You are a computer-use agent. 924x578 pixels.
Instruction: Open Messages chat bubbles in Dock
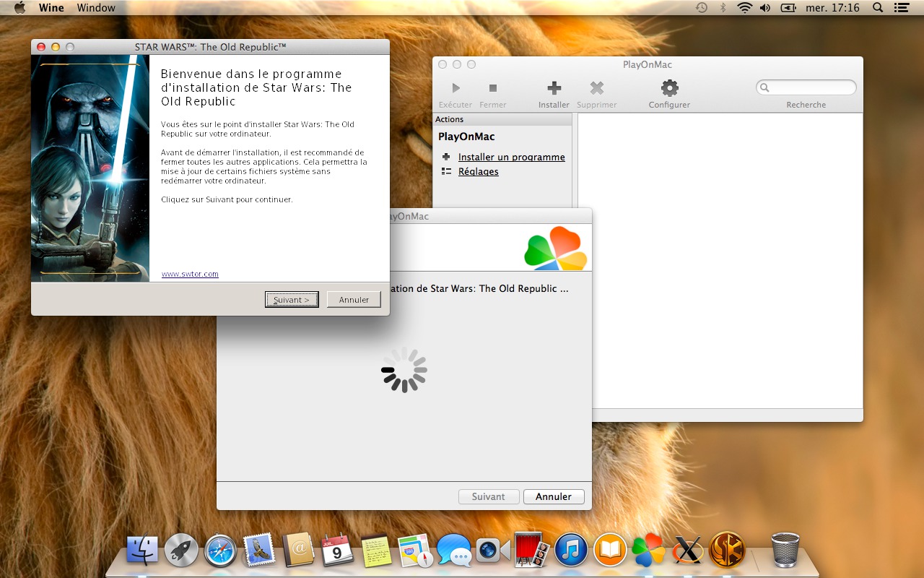click(x=454, y=551)
